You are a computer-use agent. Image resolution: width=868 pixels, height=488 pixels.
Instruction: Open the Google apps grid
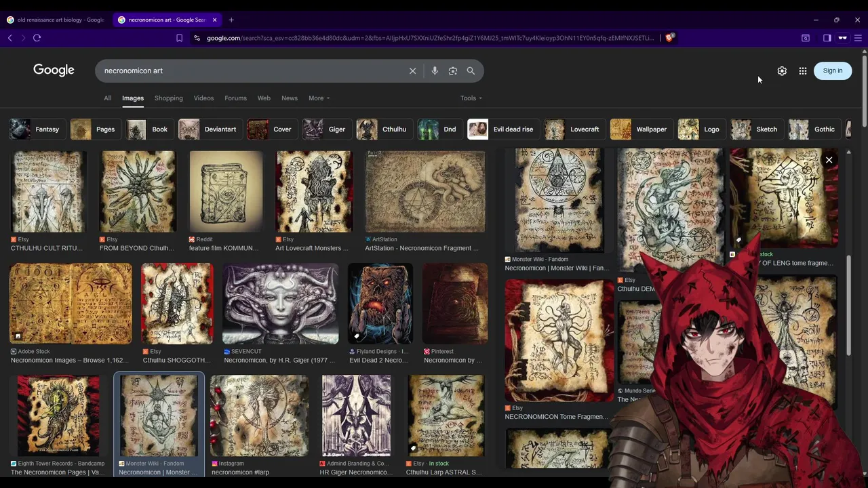click(x=803, y=70)
